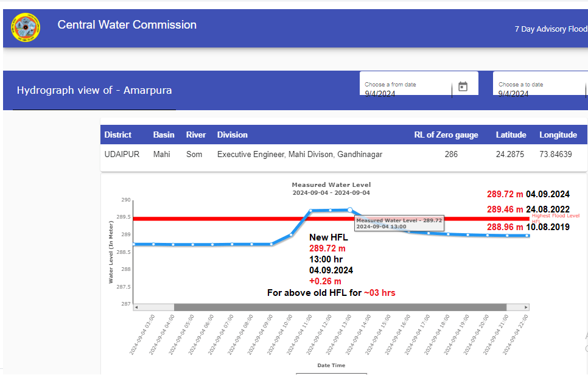
Task: Select the 22:00 last data point
Action: (528, 236)
